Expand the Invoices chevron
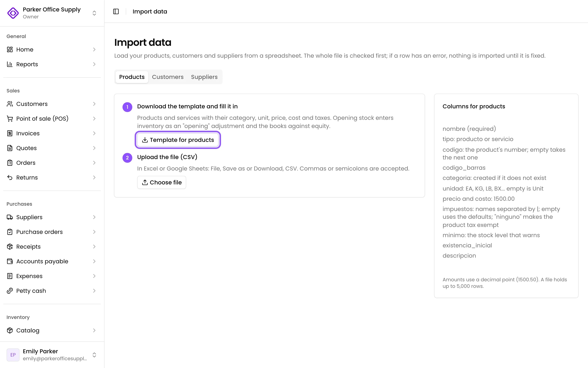The width and height of the screenshot is (588, 368). click(94, 133)
